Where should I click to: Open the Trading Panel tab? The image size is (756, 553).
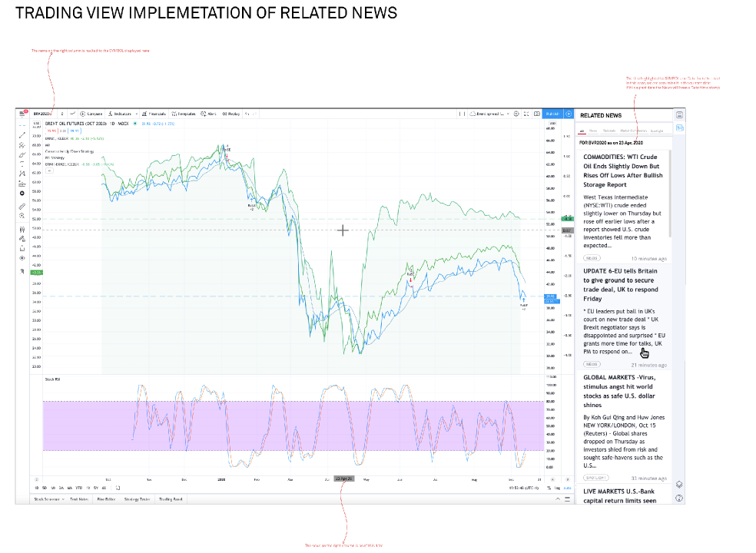pyautogui.click(x=171, y=499)
